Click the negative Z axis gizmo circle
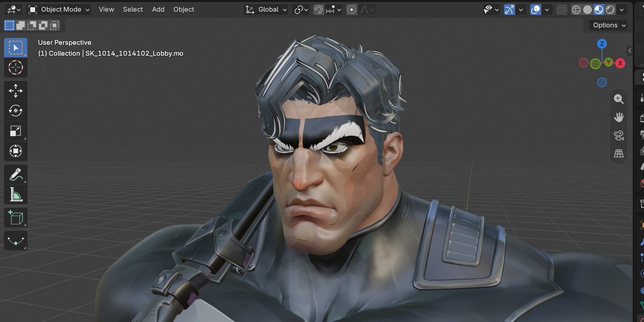The image size is (644, 322). 602,82
